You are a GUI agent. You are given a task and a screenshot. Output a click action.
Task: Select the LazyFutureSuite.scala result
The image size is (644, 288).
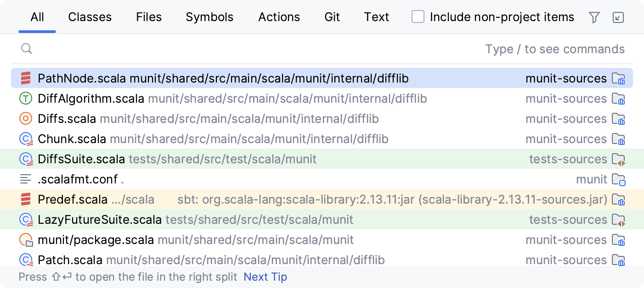pos(100,220)
